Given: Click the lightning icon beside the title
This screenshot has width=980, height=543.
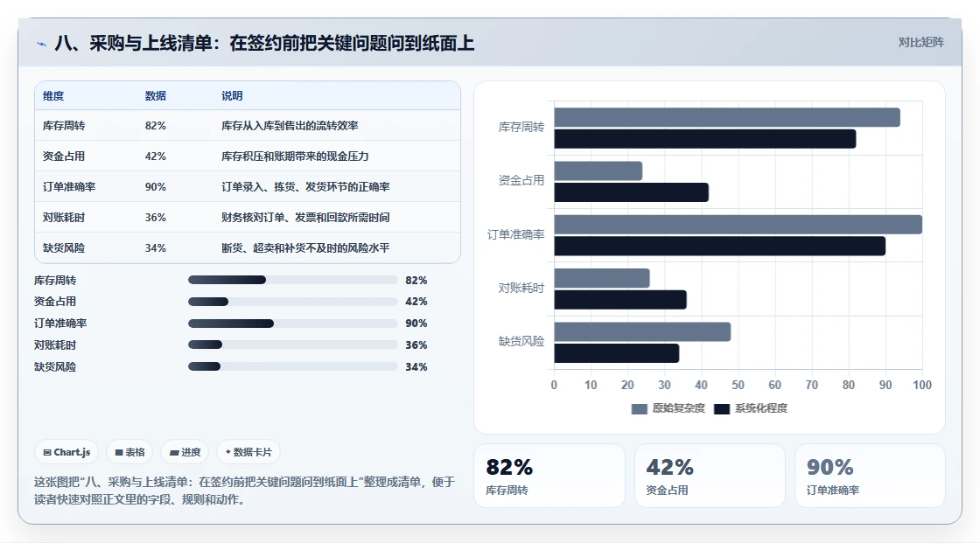Looking at the screenshot, I should point(42,44).
